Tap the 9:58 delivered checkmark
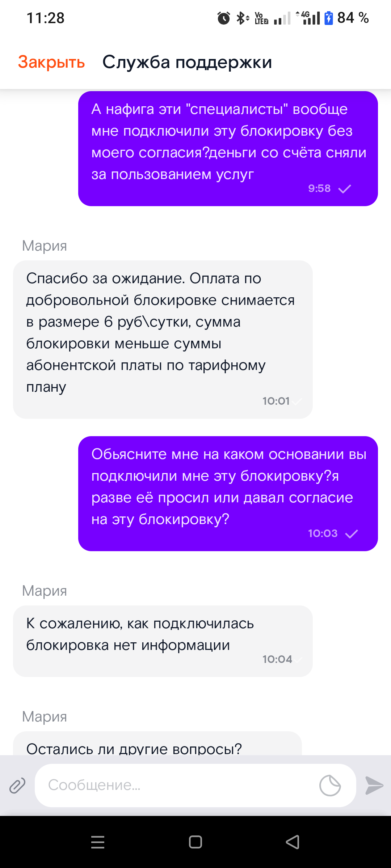The image size is (391, 868). 344,189
